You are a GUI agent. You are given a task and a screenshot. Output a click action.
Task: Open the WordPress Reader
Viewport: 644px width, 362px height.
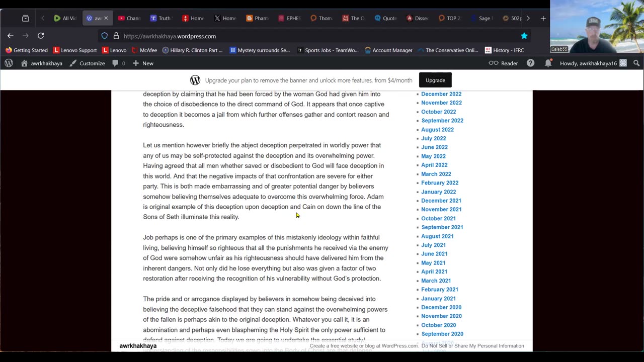[x=503, y=63]
